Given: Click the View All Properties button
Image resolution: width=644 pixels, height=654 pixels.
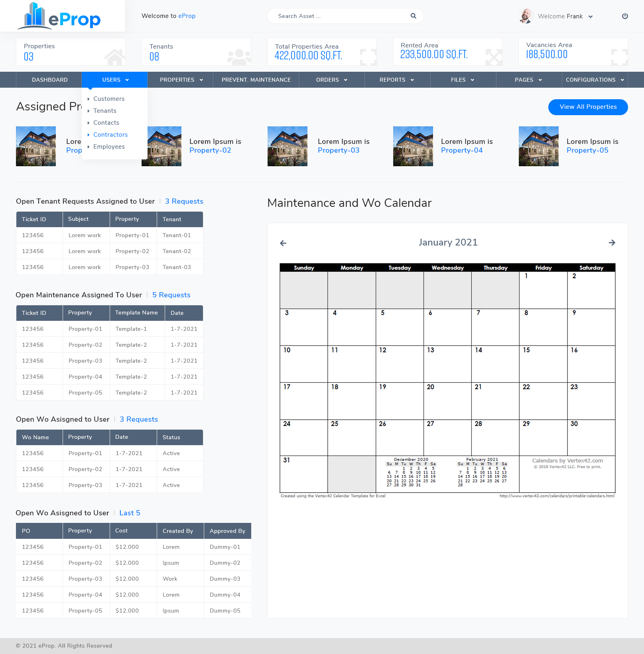Looking at the screenshot, I should point(587,107).
